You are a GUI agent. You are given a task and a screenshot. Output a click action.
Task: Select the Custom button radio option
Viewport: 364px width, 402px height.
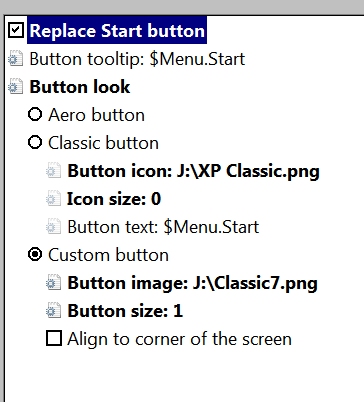pos(35,254)
